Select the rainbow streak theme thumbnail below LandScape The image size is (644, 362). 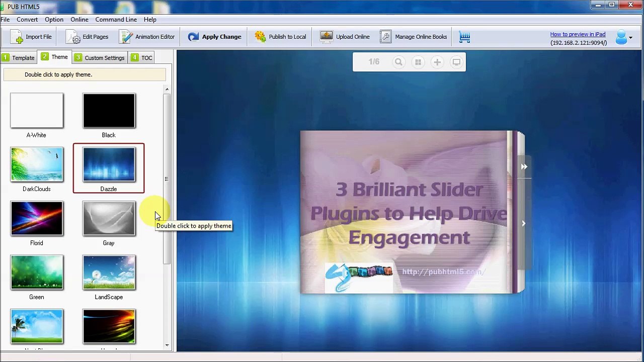109,326
